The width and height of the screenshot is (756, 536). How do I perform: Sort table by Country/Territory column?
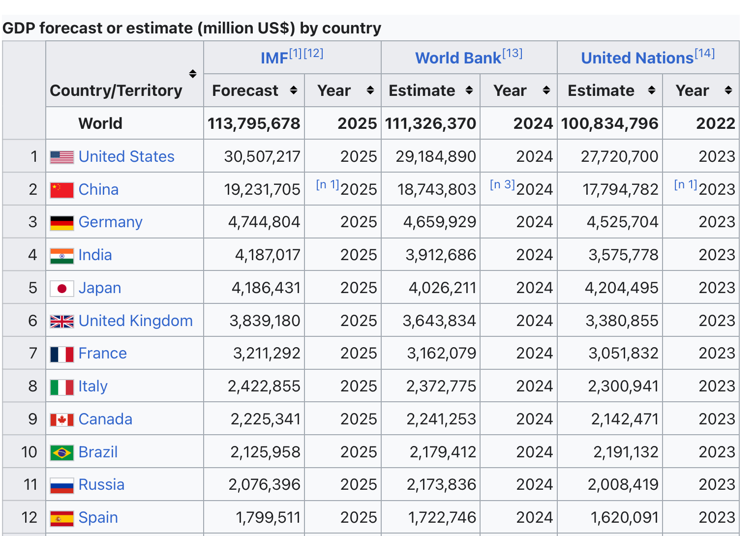pos(193,74)
